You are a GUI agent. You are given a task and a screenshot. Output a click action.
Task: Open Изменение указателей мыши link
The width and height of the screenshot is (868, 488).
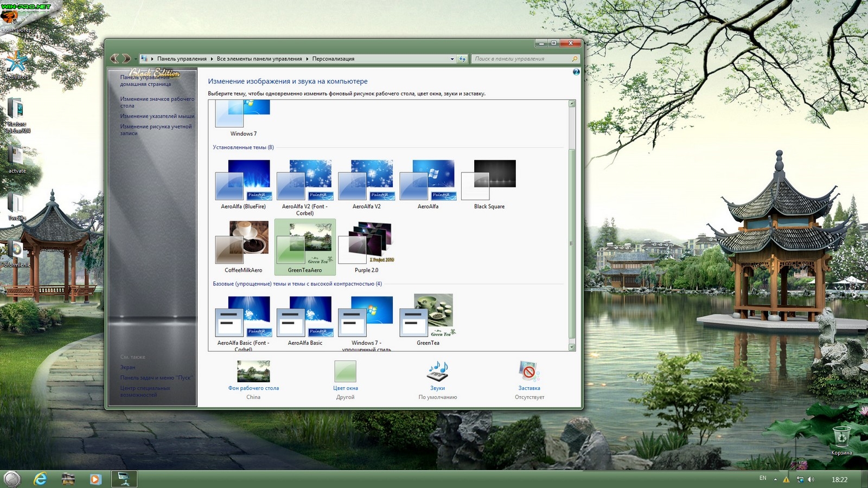[x=157, y=116]
